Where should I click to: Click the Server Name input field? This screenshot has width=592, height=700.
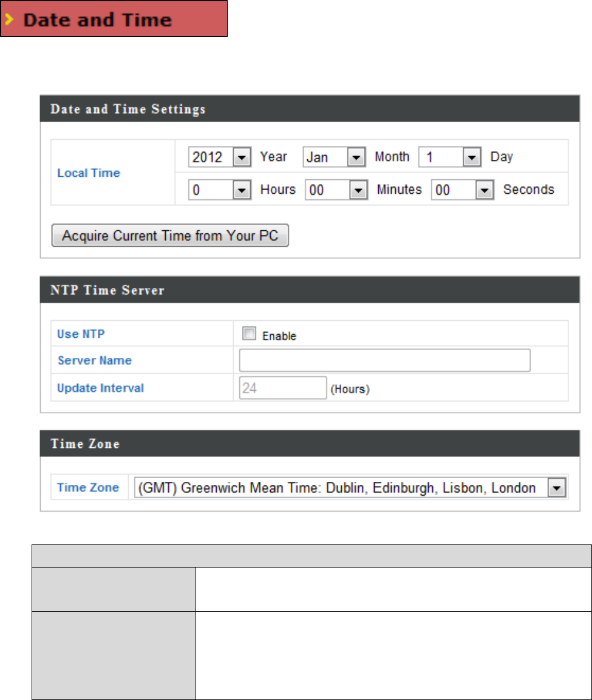[384, 360]
